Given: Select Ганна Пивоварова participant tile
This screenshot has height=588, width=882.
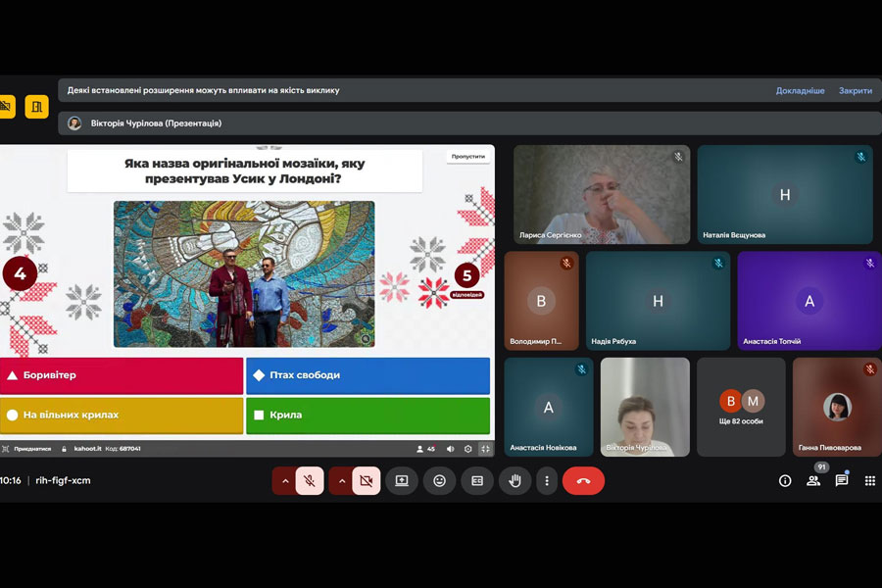Looking at the screenshot, I should (x=837, y=407).
